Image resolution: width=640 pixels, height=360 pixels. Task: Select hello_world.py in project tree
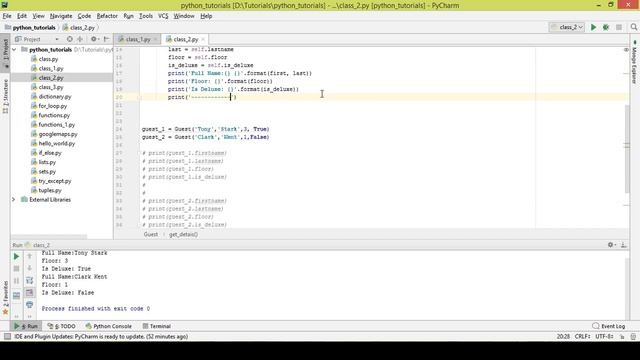[56, 143]
